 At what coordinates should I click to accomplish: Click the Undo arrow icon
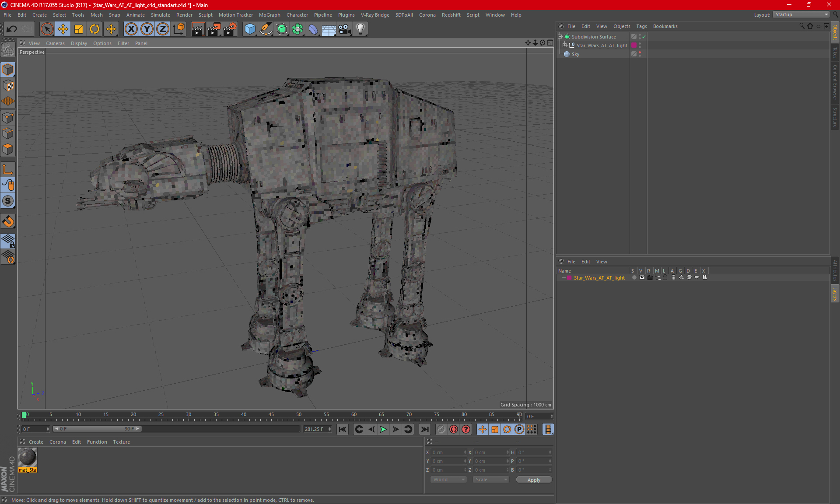(x=12, y=29)
